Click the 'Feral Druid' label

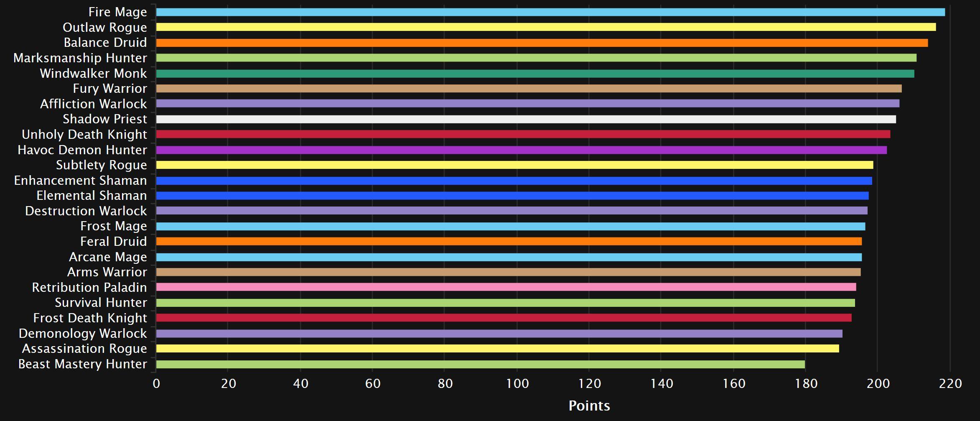click(114, 242)
